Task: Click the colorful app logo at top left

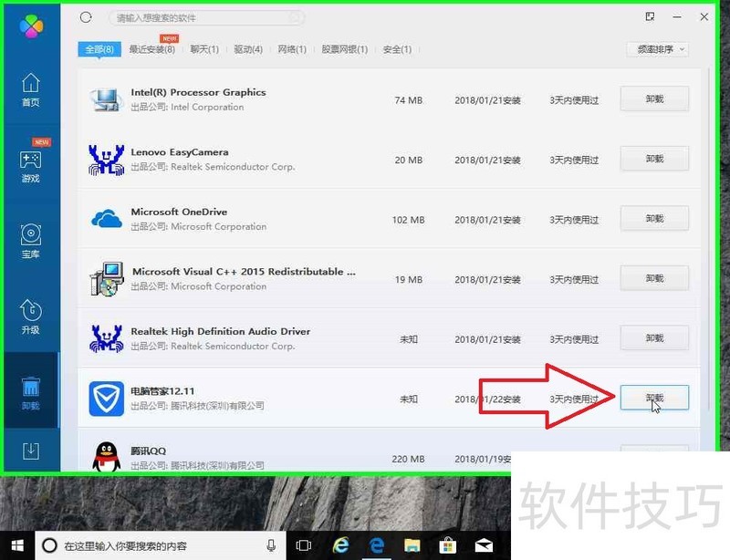Action: [x=31, y=26]
